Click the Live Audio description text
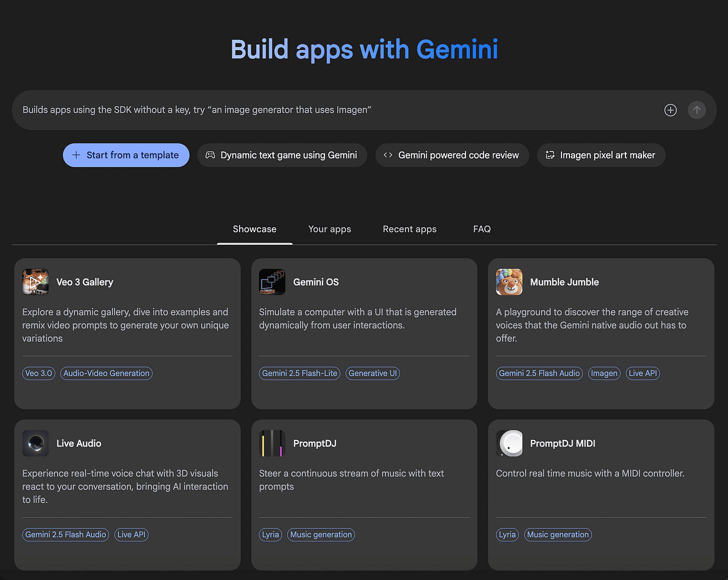This screenshot has width=728, height=580. 125,486
